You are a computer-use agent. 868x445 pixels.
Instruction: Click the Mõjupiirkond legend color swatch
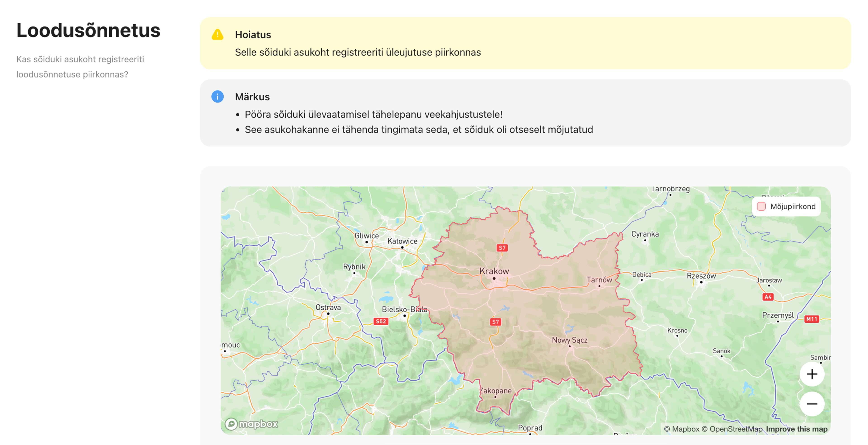click(761, 206)
